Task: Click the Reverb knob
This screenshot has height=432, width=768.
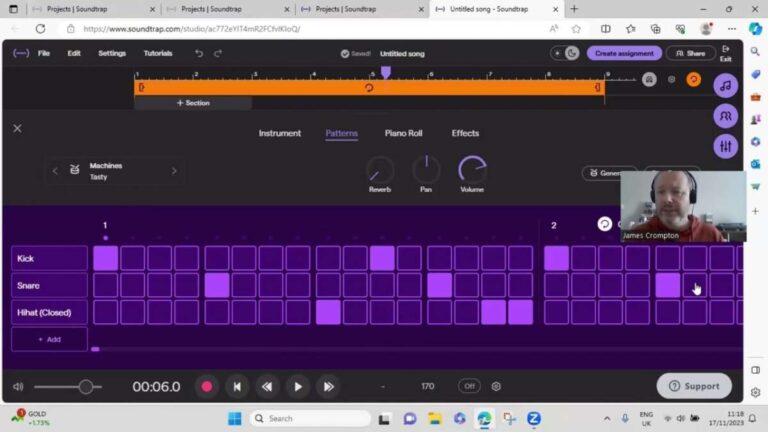Action: pyautogui.click(x=380, y=169)
